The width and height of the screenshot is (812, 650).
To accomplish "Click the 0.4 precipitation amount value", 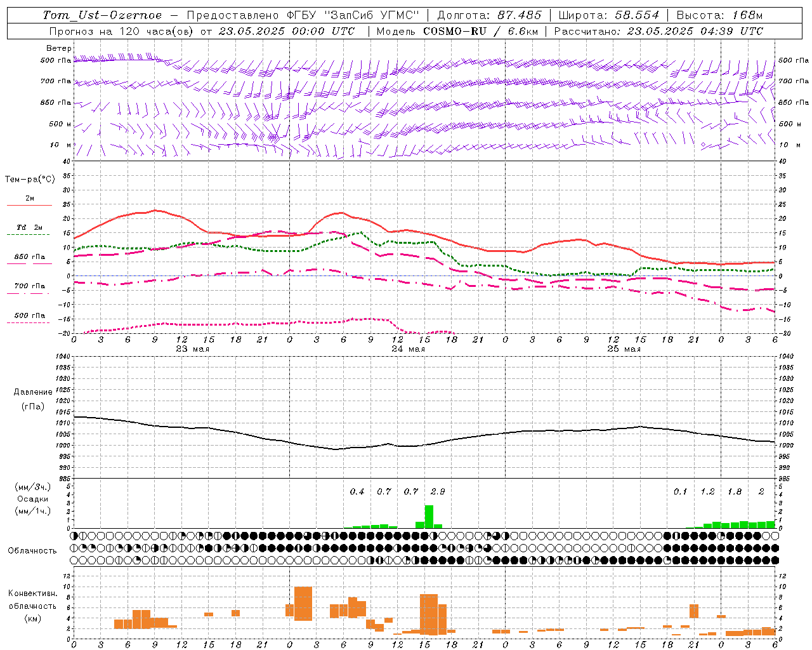I will pos(357,491).
